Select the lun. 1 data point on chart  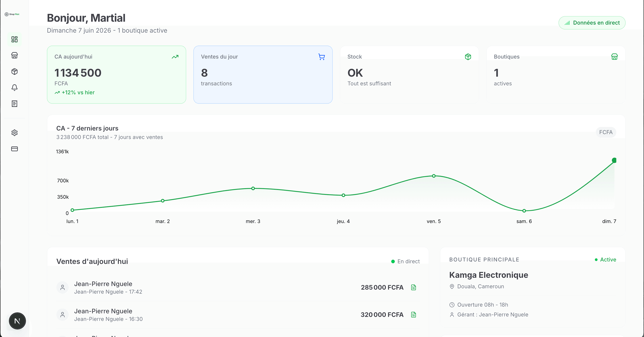[x=73, y=210]
